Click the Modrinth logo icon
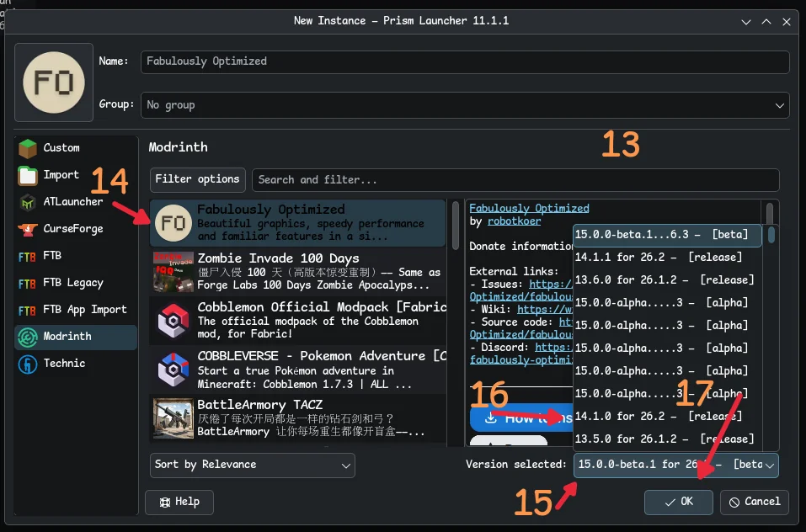This screenshot has height=532, width=806. [28, 337]
